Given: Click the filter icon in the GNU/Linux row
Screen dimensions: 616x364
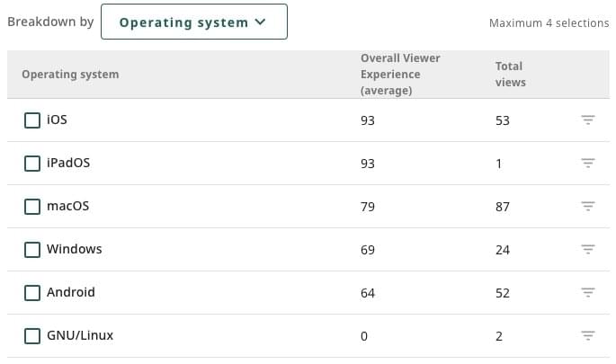Looking at the screenshot, I should click(588, 336).
